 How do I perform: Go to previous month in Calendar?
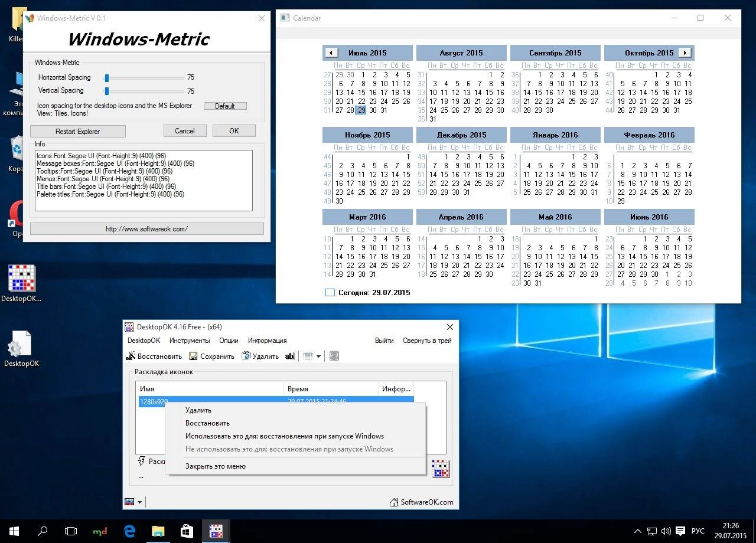(x=331, y=53)
